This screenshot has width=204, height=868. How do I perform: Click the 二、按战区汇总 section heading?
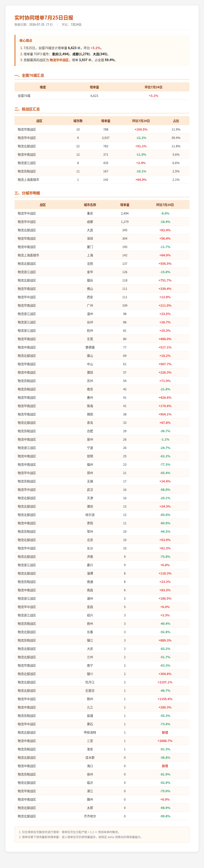[x=27, y=109]
